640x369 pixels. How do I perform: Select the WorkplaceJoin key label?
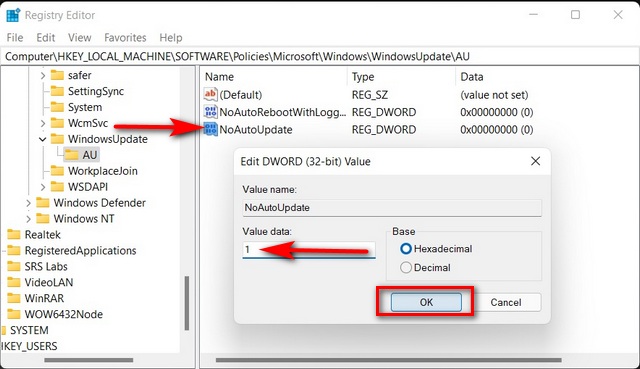[x=102, y=171]
